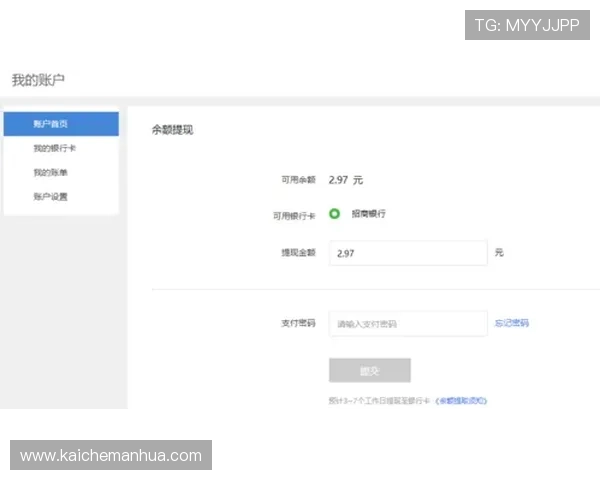The height and width of the screenshot is (480, 600).
Task: Click the 余额提现 heading
Action: [173, 130]
